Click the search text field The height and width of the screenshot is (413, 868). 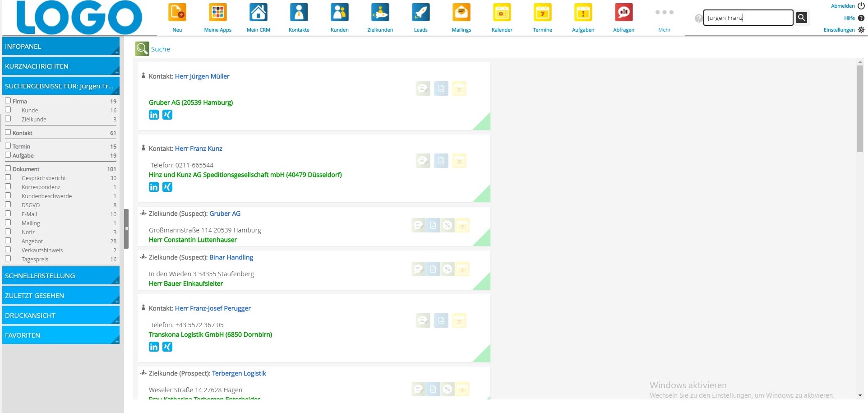pyautogui.click(x=748, y=18)
